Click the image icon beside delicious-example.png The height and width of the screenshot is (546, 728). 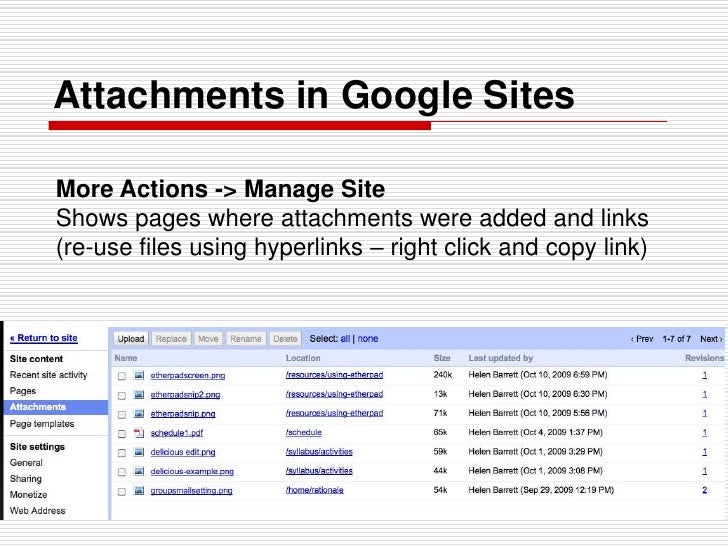pos(139,471)
